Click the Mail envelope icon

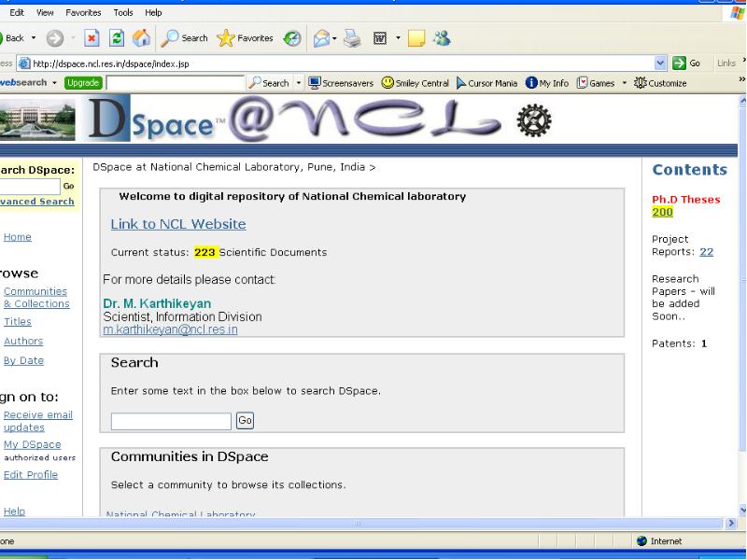coord(321,38)
